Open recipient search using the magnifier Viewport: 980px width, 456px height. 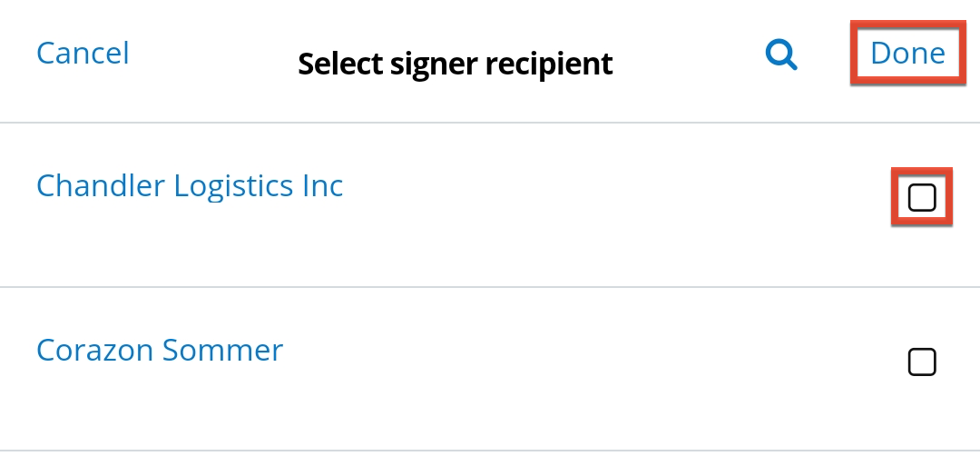pos(780,55)
